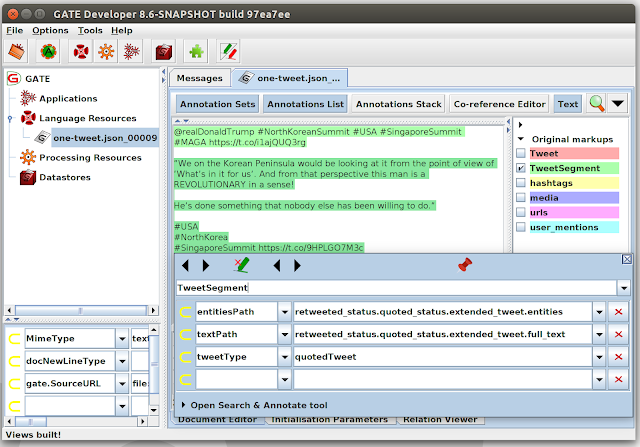
Task: Click the red X of the empty feature row
Action: point(618,379)
